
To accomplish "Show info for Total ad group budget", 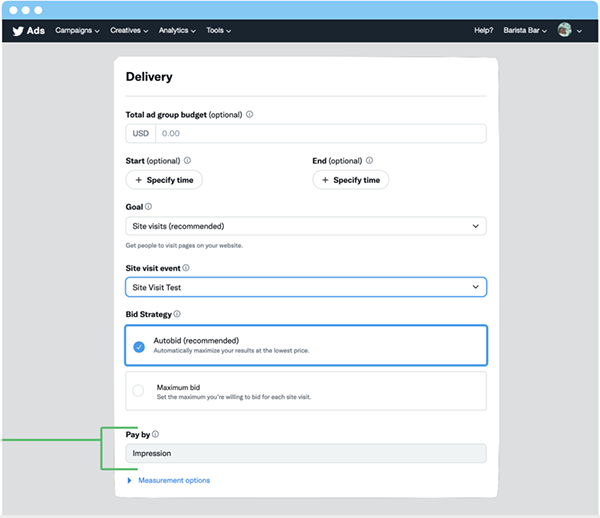I will click(x=249, y=114).
